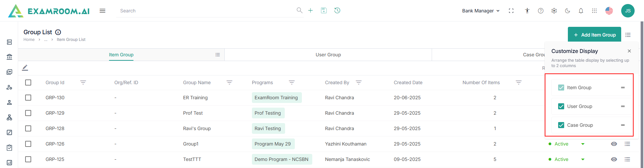Switch to dark mode moon icon
Screen dimensions: 644x168
coord(568,11)
